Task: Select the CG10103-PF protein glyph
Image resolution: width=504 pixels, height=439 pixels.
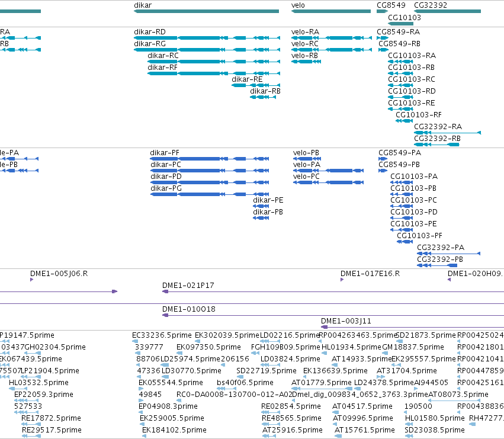Action: (405, 242)
